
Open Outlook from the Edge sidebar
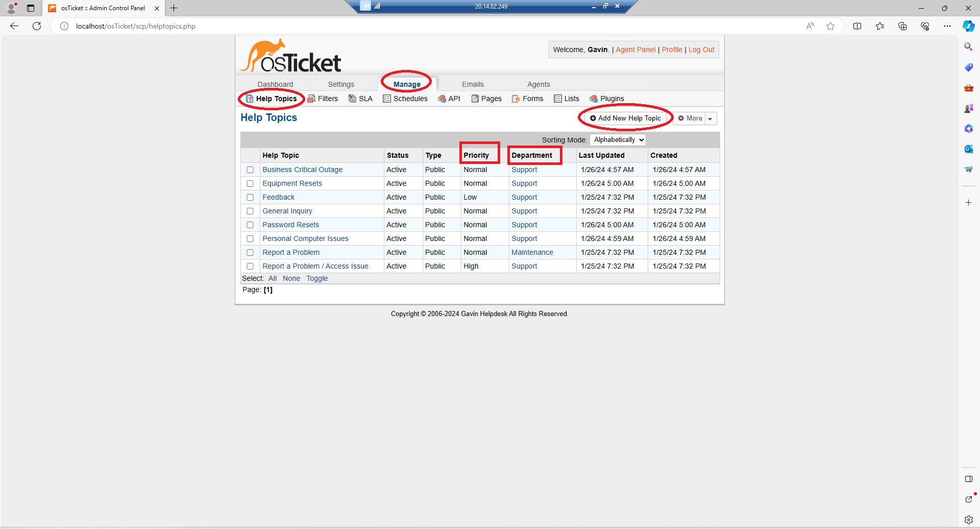[x=968, y=149]
